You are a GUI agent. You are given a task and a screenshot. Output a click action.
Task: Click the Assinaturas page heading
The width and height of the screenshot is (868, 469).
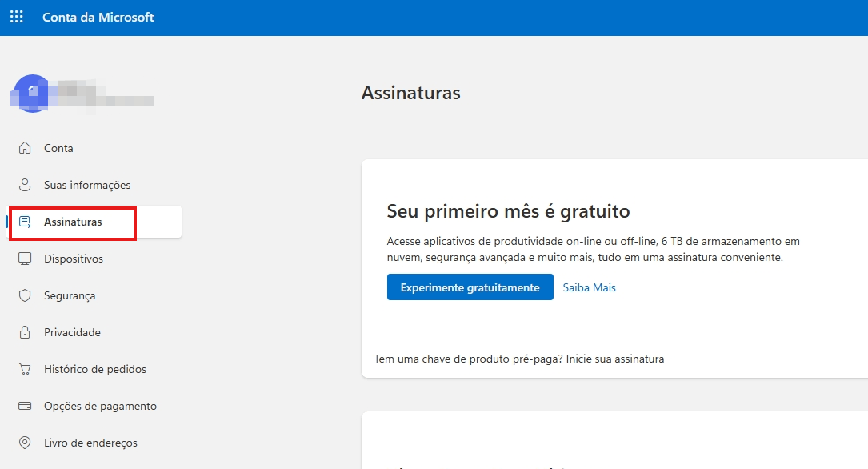[x=410, y=93]
